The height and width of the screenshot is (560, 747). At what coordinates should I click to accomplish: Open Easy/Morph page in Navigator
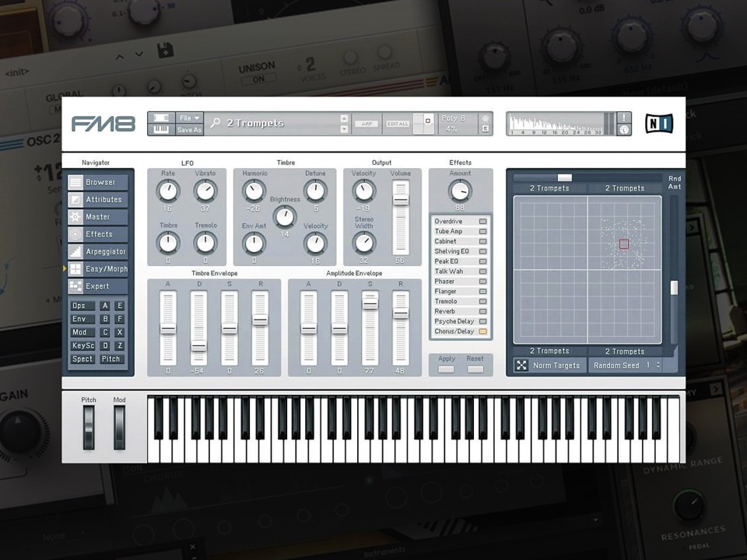[x=98, y=269]
